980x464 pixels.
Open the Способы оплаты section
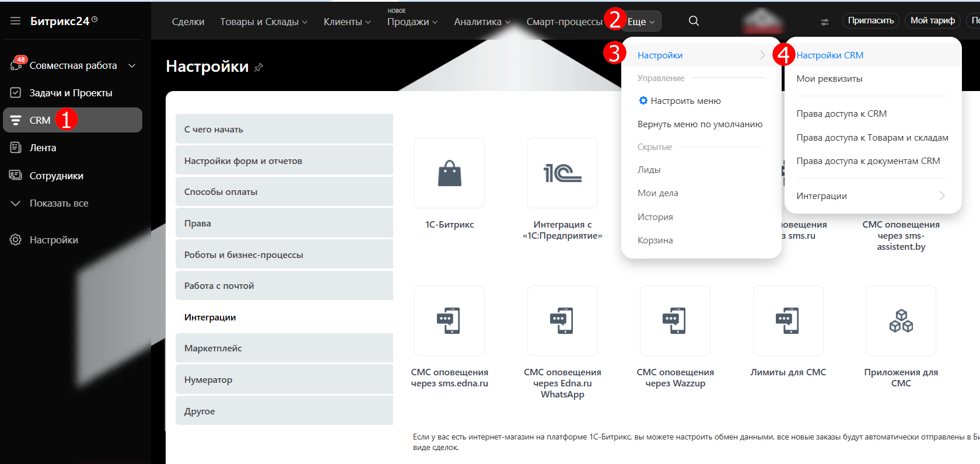click(x=284, y=191)
